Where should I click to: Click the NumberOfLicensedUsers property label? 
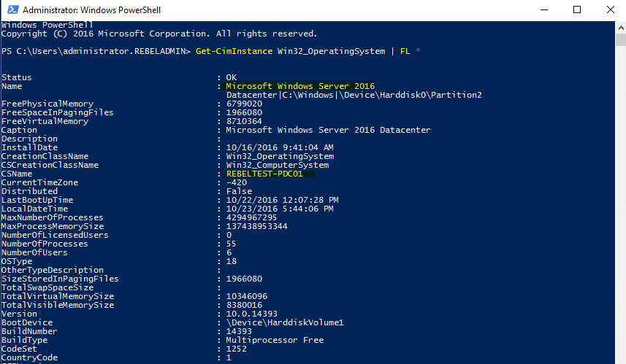[55, 235]
